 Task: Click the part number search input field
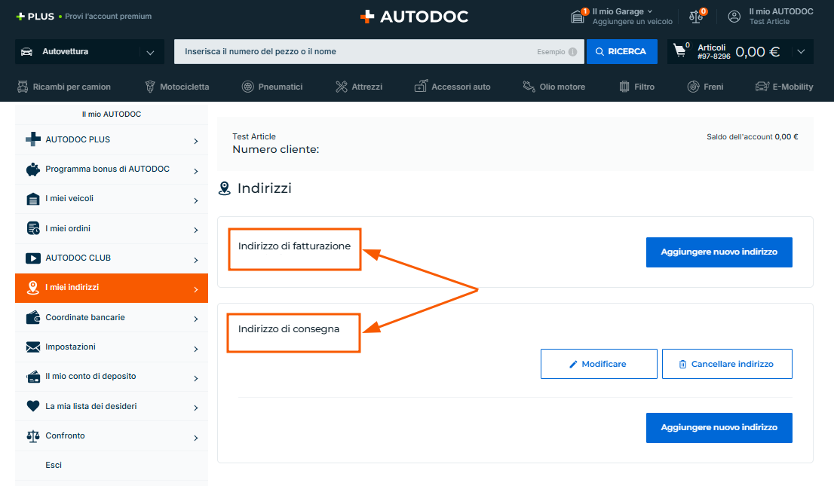(354, 52)
